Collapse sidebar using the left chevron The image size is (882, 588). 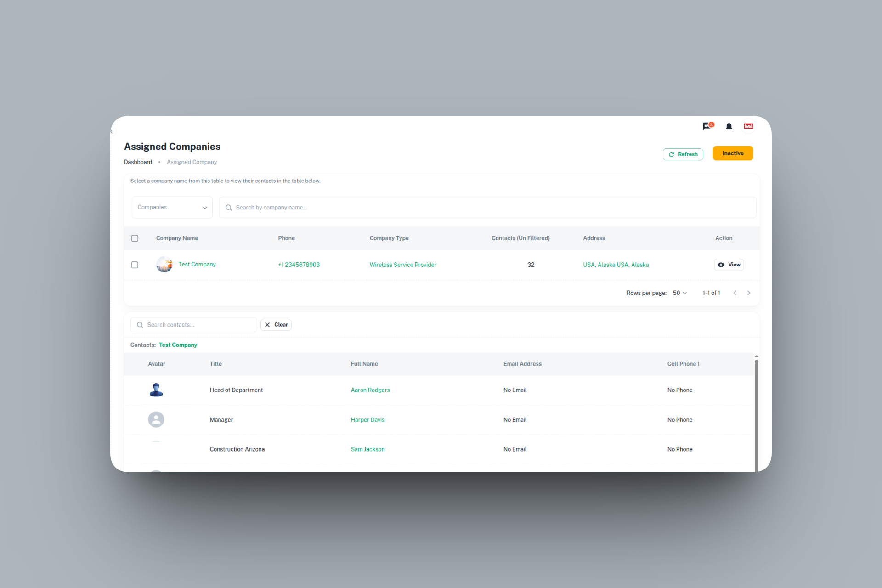pyautogui.click(x=112, y=131)
